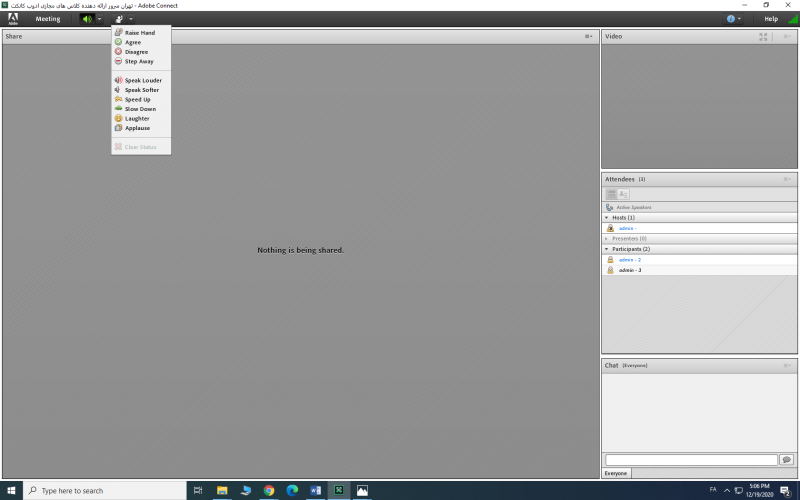This screenshot has width=800, height=500.
Task: Choose Agree status option
Action: click(x=133, y=42)
